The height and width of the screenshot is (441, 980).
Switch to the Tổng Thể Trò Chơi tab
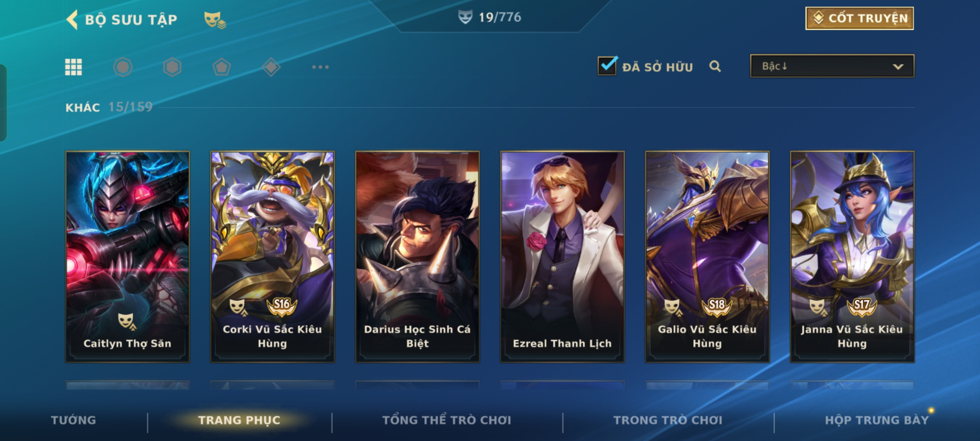[x=447, y=420]
